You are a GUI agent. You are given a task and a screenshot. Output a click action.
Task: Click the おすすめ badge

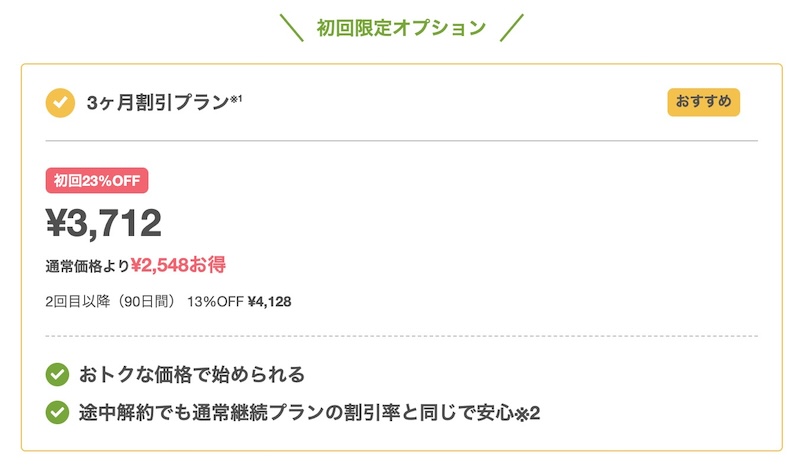(704, 102)
